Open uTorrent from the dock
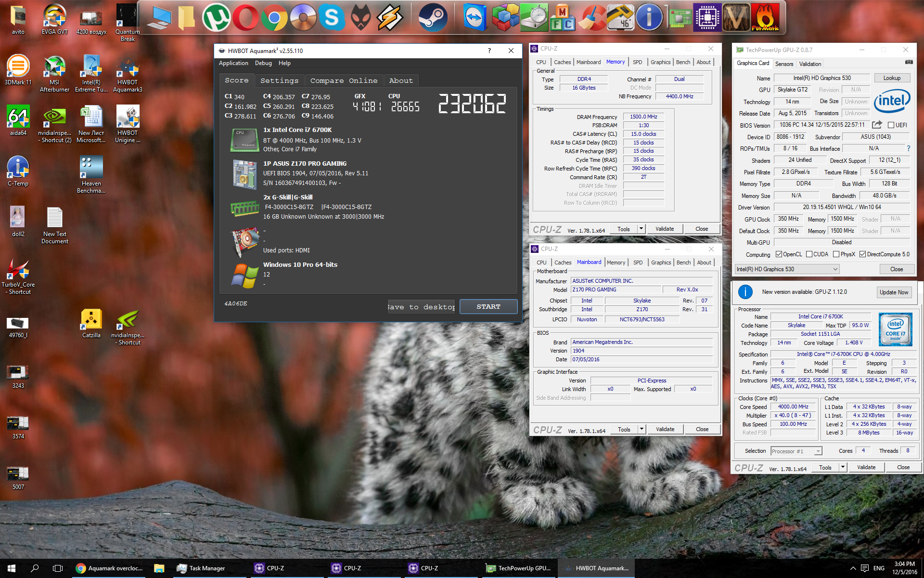Image resolution: width=924 pixels, height=578 pixels. click(216, 18)
